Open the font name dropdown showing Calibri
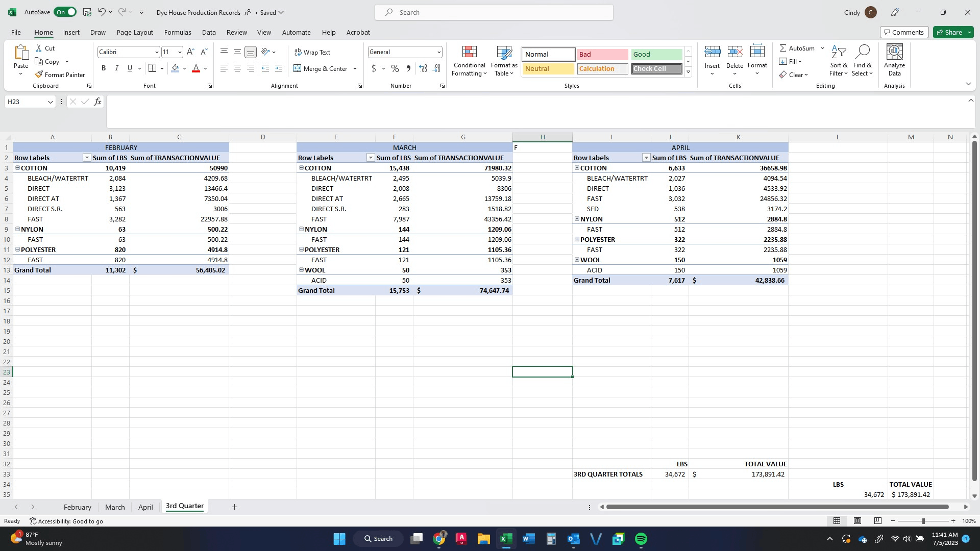 coord(156,52)
